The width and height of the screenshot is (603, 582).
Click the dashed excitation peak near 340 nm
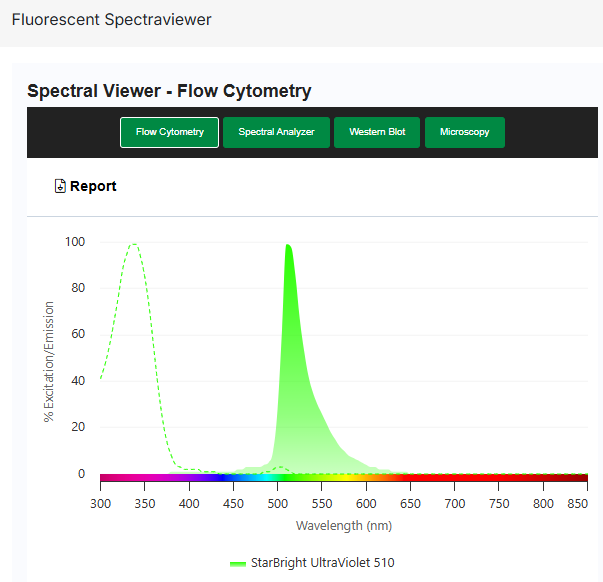click(x=133, y=245)
